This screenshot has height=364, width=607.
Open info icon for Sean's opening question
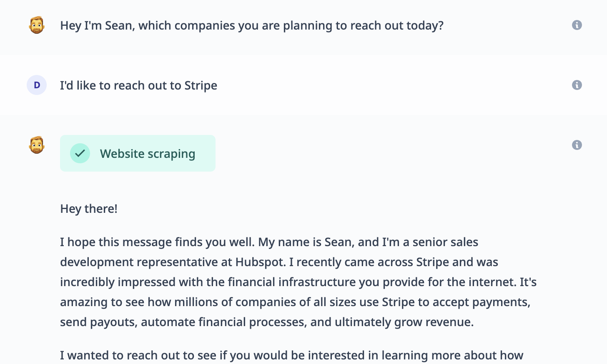coord(577,25)
